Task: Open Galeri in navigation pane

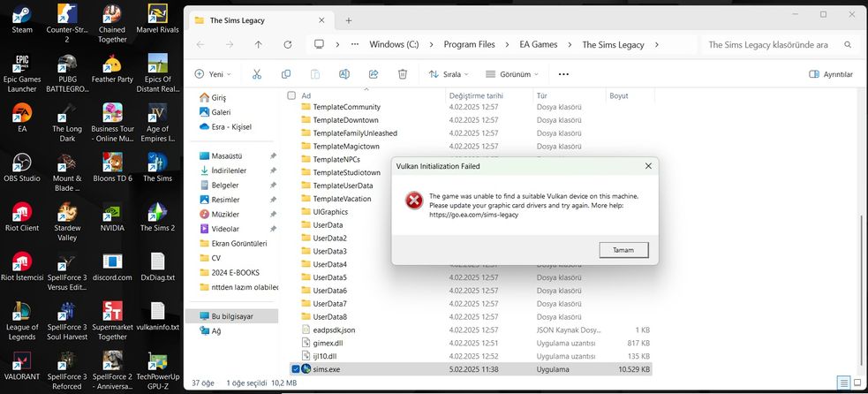Action: pyautogui.click(x=221, y=112)
